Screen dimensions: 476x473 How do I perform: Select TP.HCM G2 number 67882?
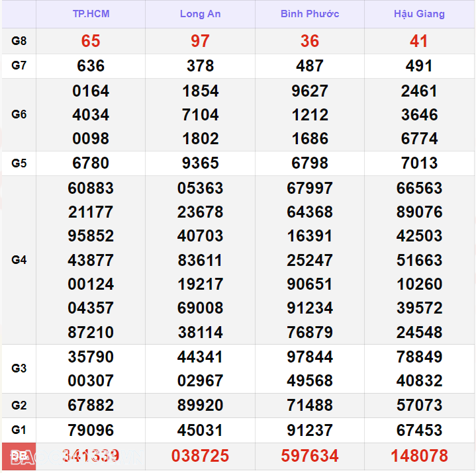91,406
